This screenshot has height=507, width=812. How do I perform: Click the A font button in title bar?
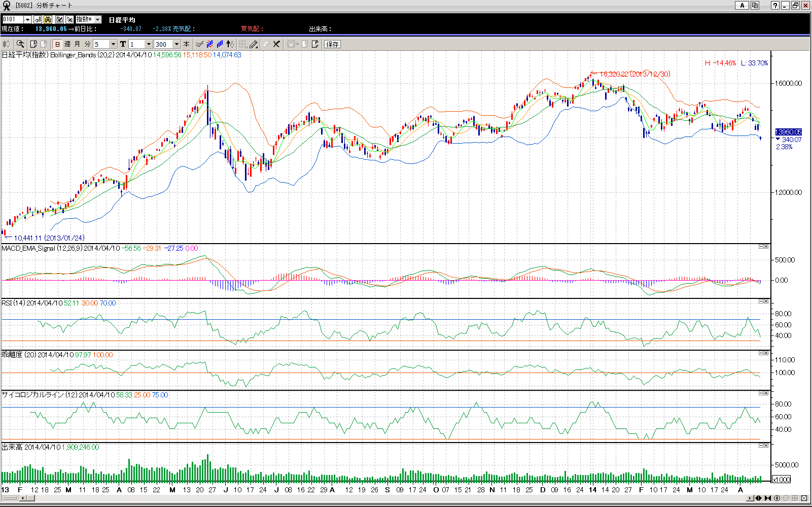pyautogui.click(x=743, y=6)
